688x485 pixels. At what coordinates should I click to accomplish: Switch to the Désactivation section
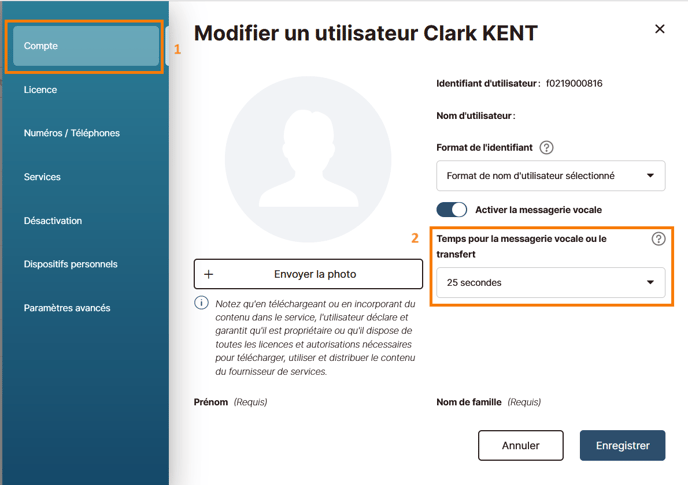point(53,221)
